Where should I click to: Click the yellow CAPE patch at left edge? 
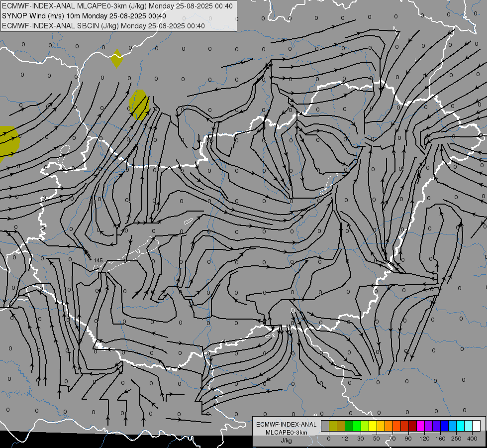point(8,144)
